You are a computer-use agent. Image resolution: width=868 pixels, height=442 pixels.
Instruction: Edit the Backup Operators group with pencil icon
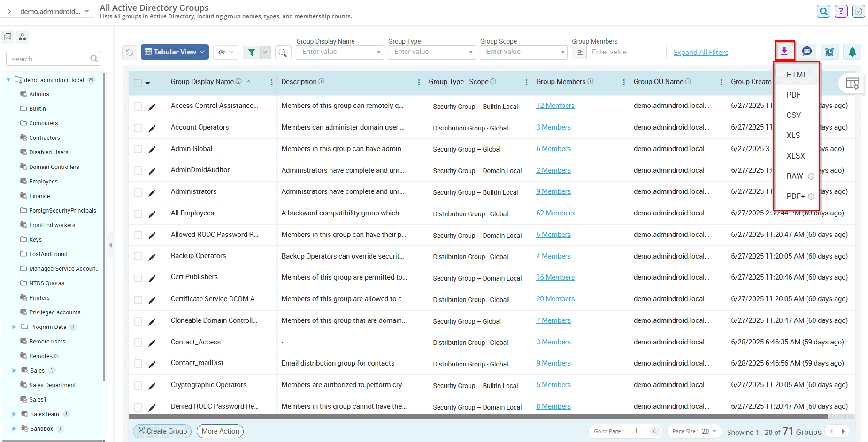click(x=151, y=256)
